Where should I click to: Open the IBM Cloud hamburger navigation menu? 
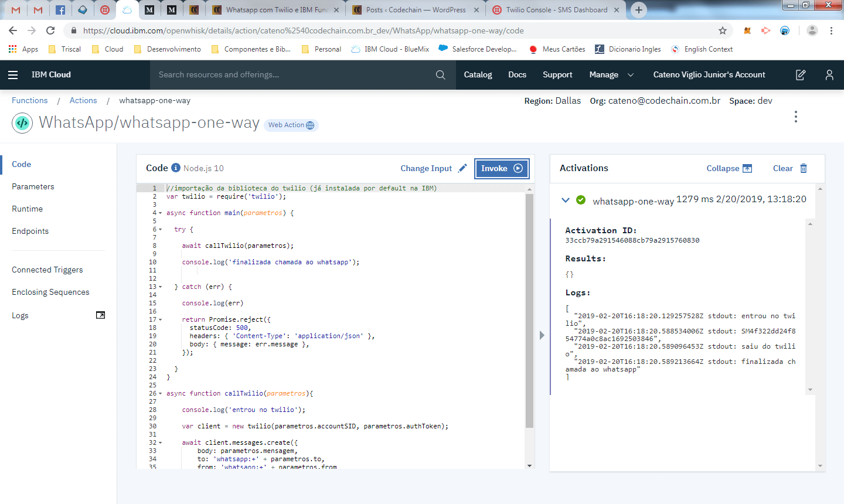click(x=13, y=75)
